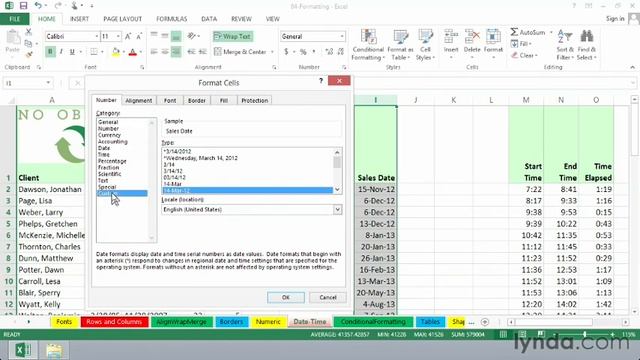This screenshot has height=360, width=640.
Task: Switch to Border tab in Format Cells
Action: click(x=197, y=100)
